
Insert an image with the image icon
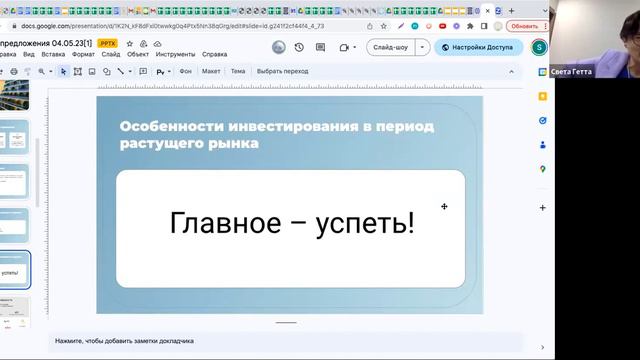(92, 71)
